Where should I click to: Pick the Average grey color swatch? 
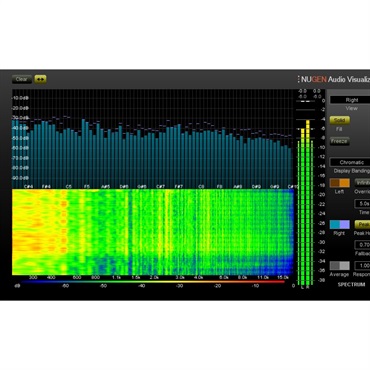click(340, 266)
